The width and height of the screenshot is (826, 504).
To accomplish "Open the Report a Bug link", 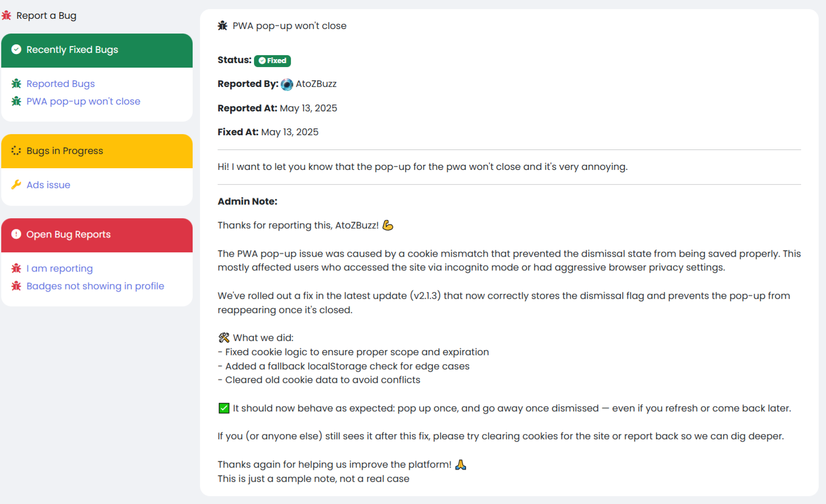I will tap(46, 15).
